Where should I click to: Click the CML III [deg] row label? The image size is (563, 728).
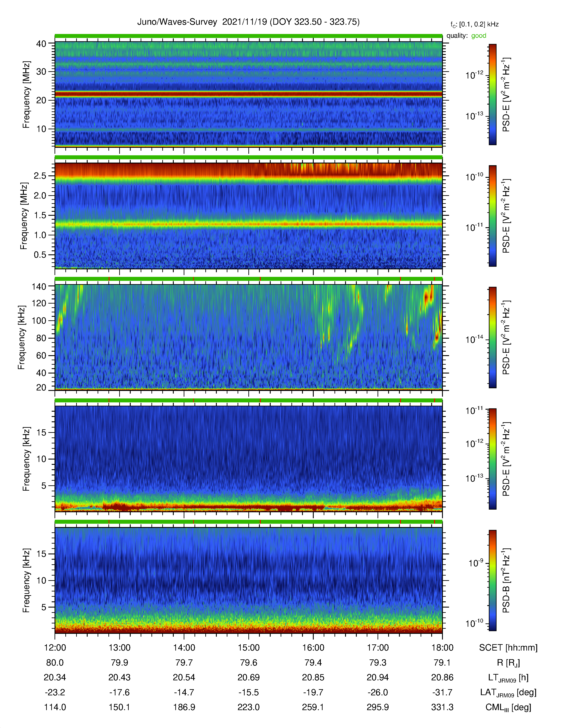(x=508, y=707)
